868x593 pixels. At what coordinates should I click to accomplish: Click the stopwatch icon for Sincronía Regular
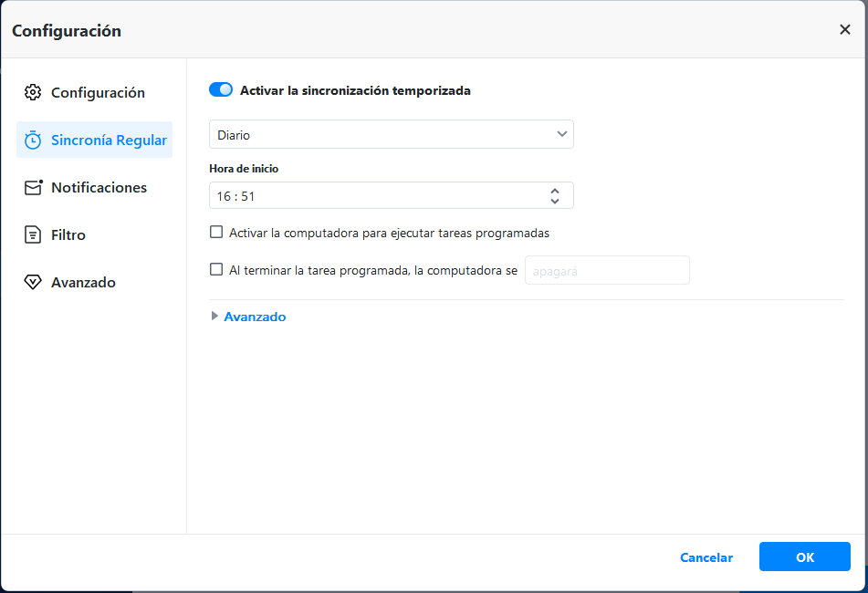coord(33,140)
